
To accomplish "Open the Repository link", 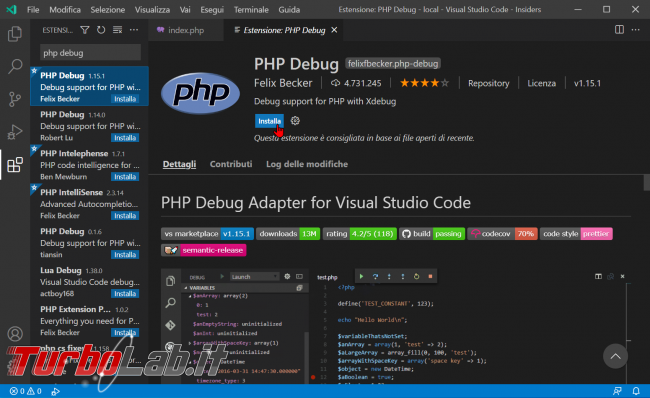I will [489, 83].
